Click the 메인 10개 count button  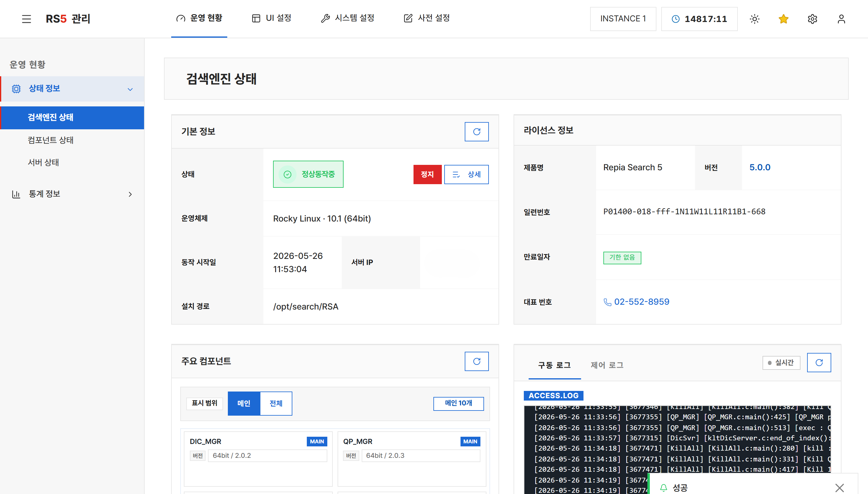[x=458, y=403]
